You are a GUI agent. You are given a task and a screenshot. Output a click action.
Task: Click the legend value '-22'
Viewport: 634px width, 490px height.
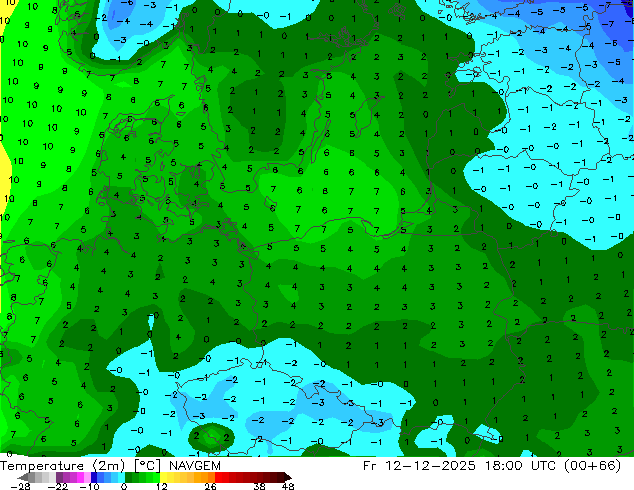[x=58, y=486]
